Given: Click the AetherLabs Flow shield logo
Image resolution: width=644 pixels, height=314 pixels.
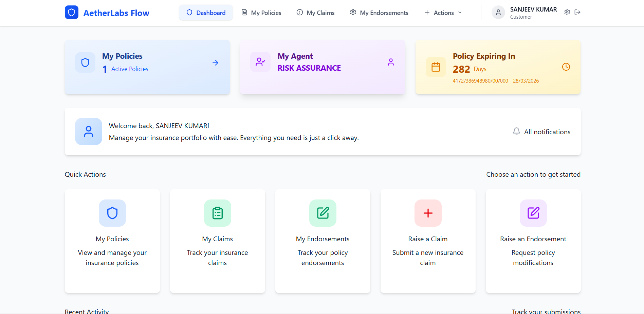Looking at the screenshot, I should click(x=72, y=12).
